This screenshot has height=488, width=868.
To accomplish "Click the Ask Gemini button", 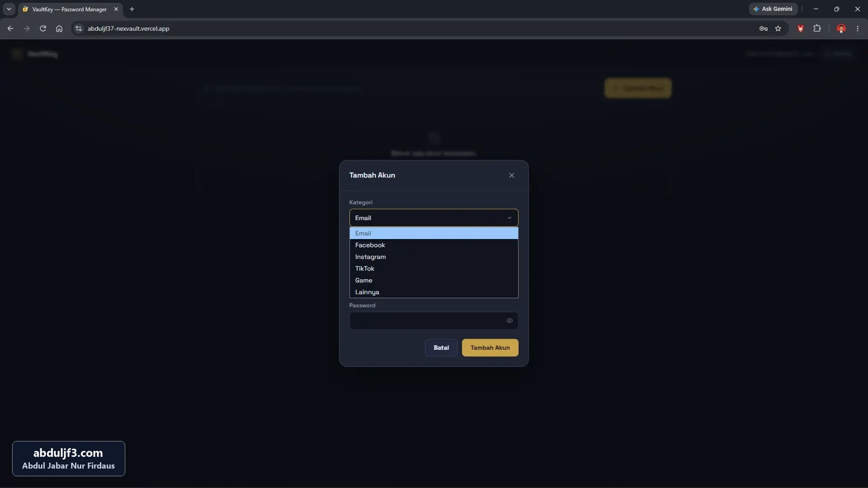I will [x=773, y=9].
